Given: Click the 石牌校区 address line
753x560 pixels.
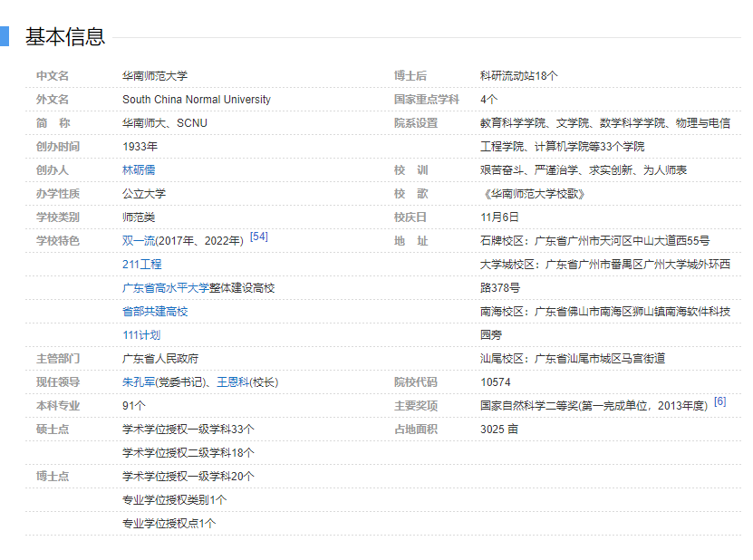Looking at the screenshot, I should [594, 241].
